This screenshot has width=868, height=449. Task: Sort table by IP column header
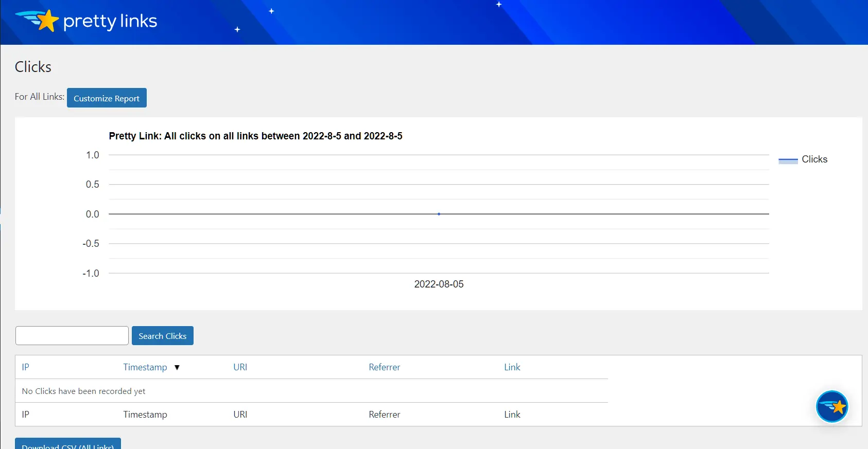click(26, 367)
